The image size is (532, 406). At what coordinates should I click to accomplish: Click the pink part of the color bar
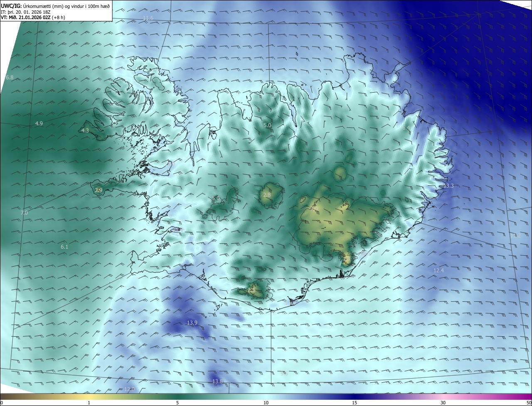443,397
